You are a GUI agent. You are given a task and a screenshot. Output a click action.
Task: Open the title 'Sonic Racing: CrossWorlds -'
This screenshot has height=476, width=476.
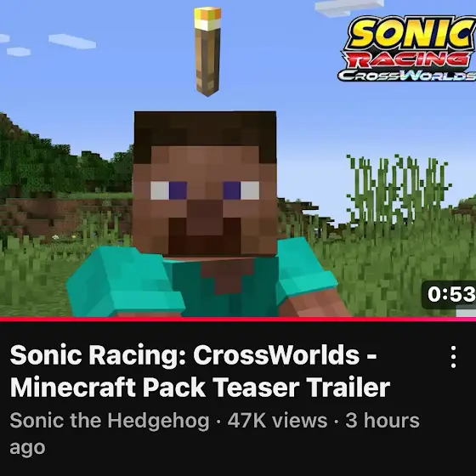click(194, 355)
